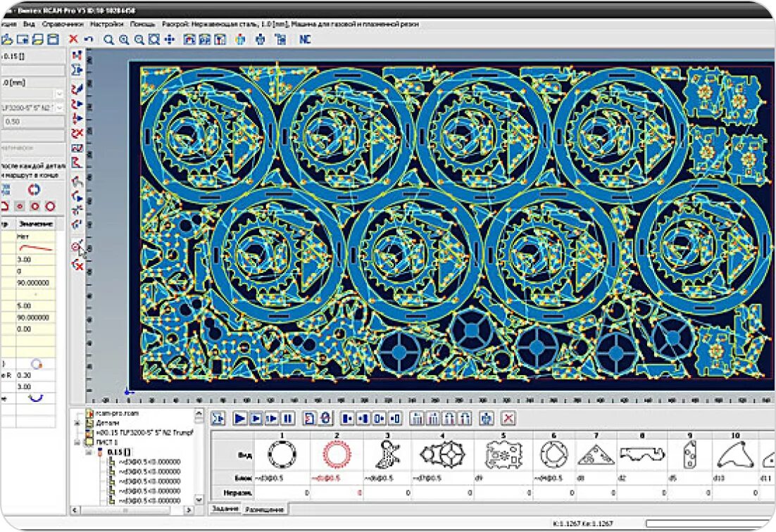Expand the Детали tree node
776x532 pixels.
[77, 423]
